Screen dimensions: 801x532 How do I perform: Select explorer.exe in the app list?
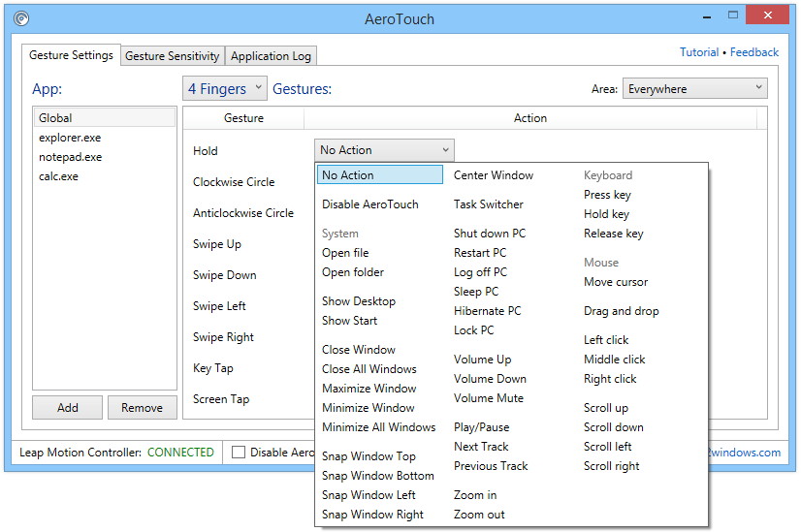[105, 138]
